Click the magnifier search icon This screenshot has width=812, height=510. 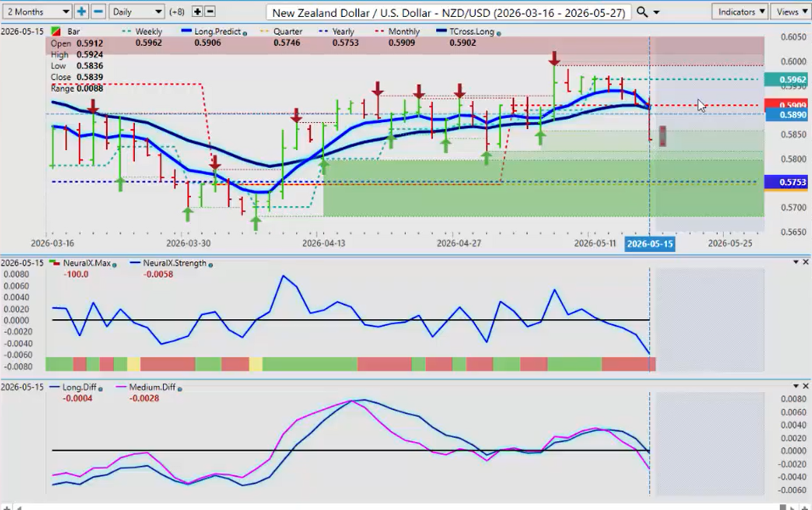coord(642,11)
